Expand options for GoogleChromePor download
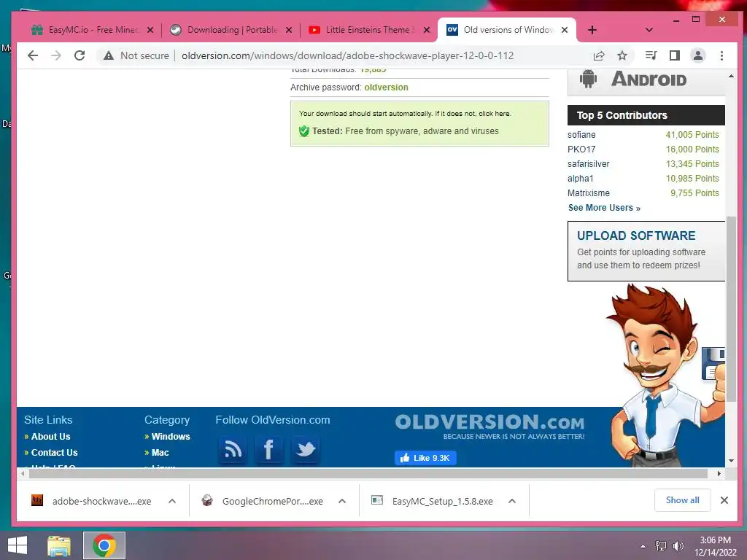The image size is (747, 560). point(342,501)
